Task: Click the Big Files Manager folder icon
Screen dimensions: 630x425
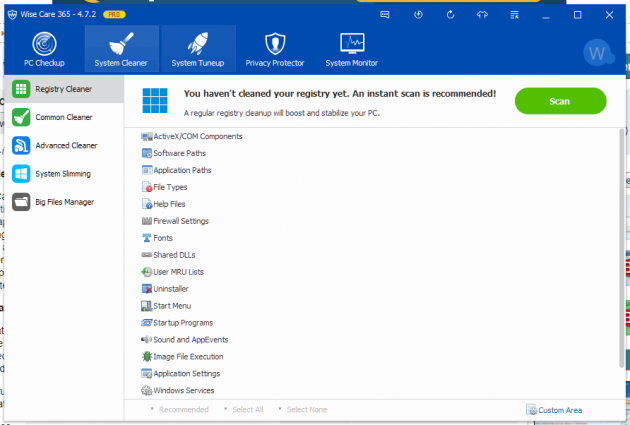Action: (21, 202)
